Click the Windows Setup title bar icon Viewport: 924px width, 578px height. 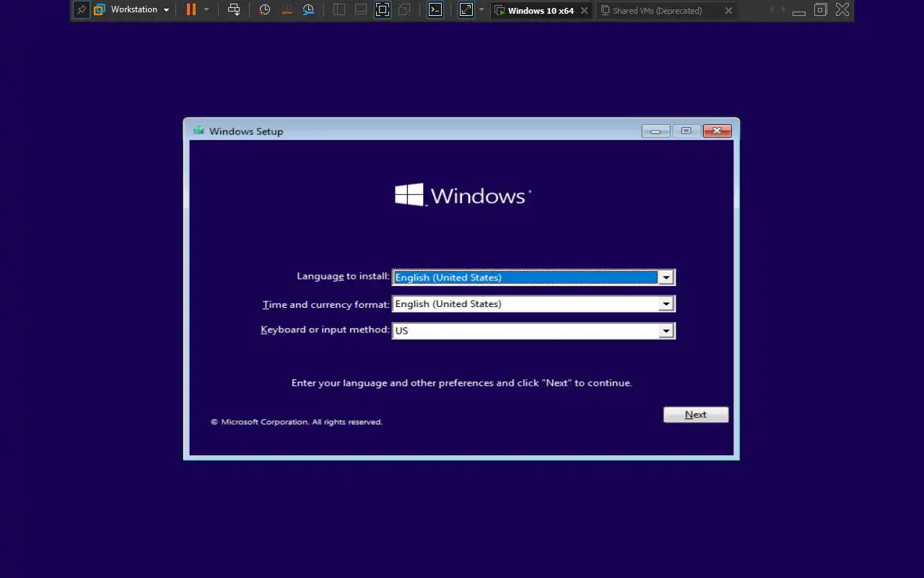[199, 131]
